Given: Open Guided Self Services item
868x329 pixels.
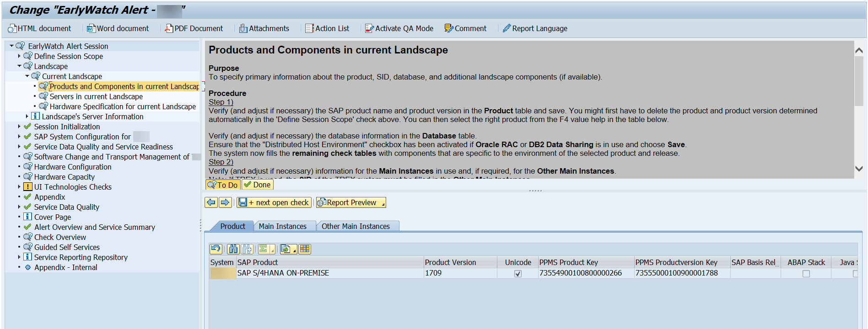Looking at the screenshot, I should pyautogui.click(x=67, y=247).
